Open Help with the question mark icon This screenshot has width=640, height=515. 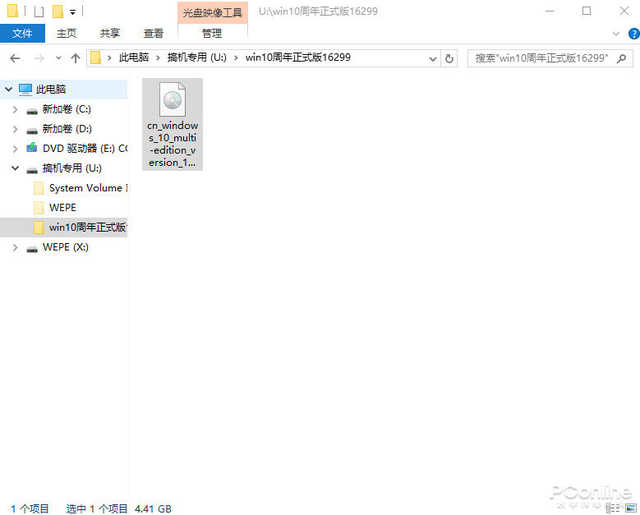click(634, 34)
